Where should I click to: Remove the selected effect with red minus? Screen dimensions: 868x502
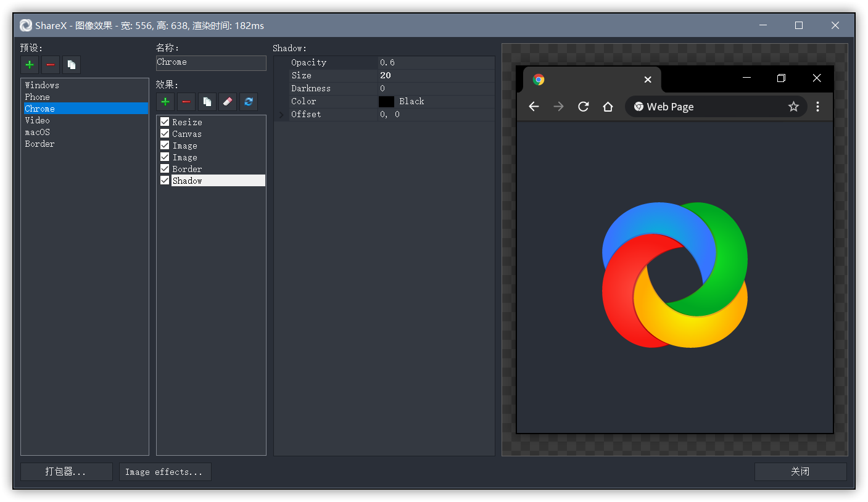tap(186, 102)
